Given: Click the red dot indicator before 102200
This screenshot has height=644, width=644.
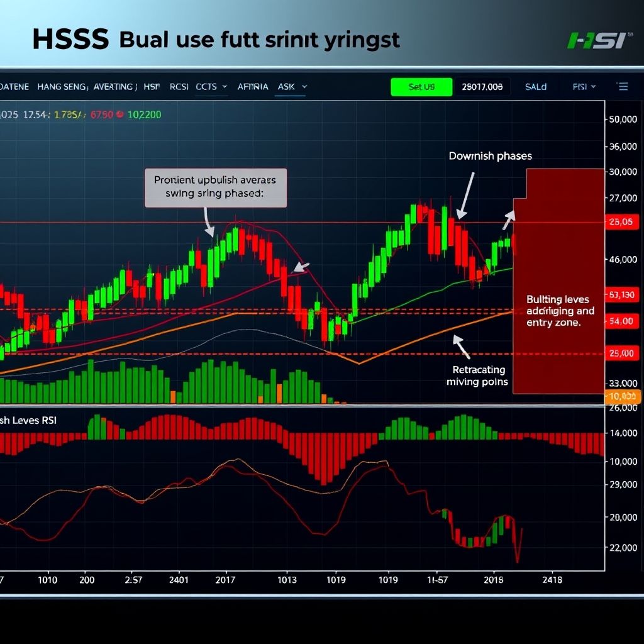Looking at the screenshot, I should [120, 114].
